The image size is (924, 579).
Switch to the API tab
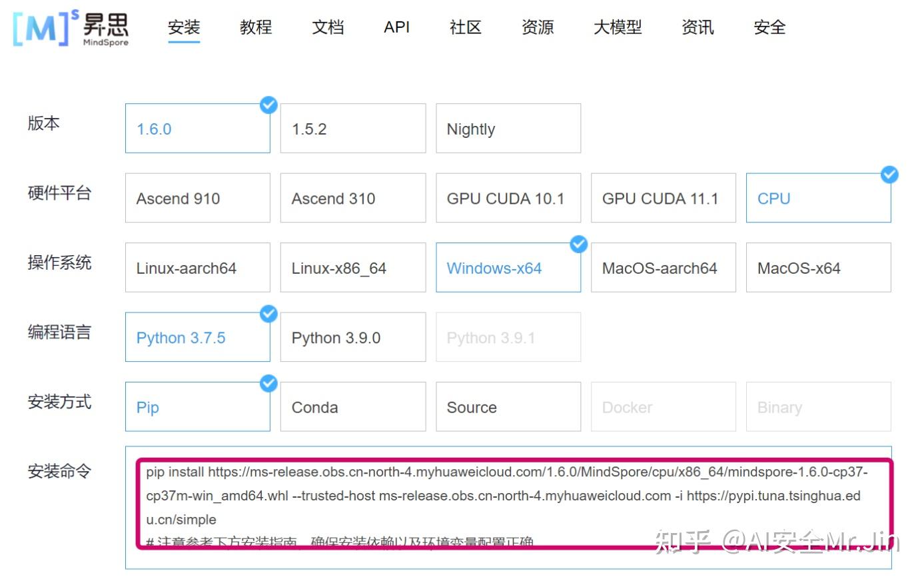(396, 27)
